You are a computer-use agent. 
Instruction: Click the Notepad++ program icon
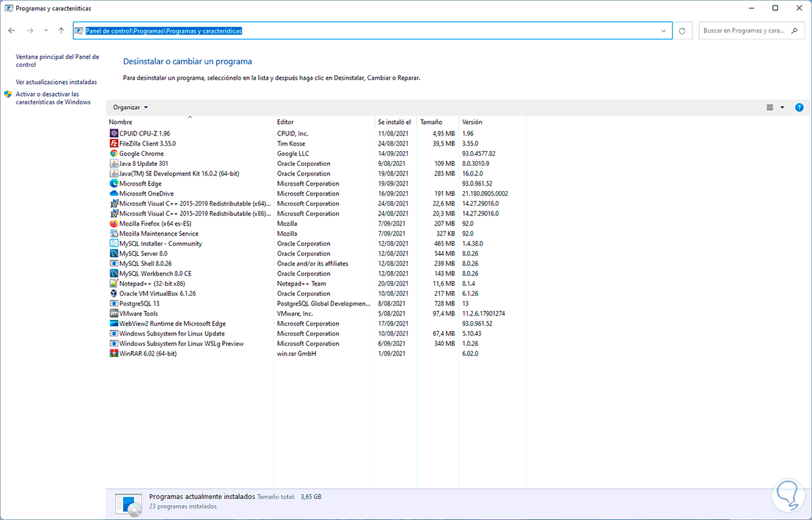point(114,283)
